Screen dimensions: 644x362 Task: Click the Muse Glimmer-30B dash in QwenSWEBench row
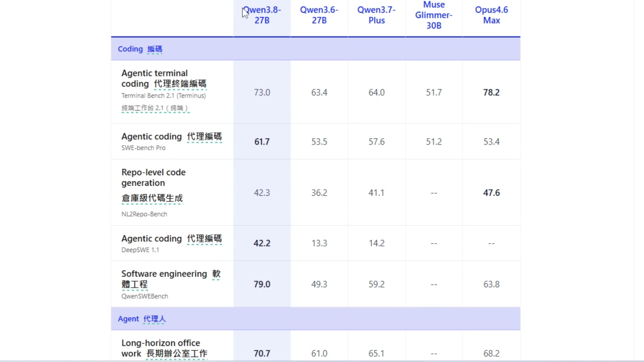click(x=434, y=285)
